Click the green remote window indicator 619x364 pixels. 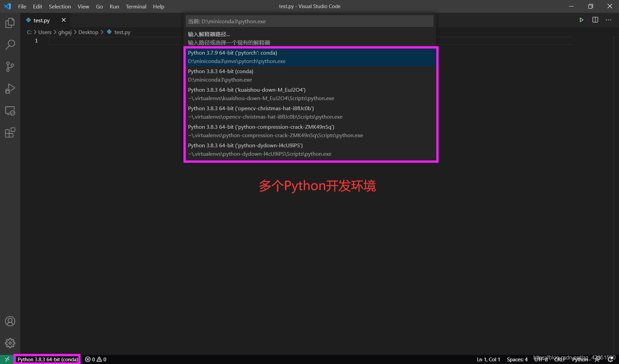(7, 359)
